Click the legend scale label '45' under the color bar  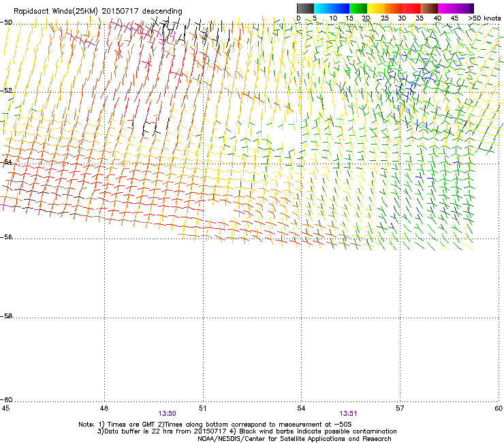pos(454,18)
